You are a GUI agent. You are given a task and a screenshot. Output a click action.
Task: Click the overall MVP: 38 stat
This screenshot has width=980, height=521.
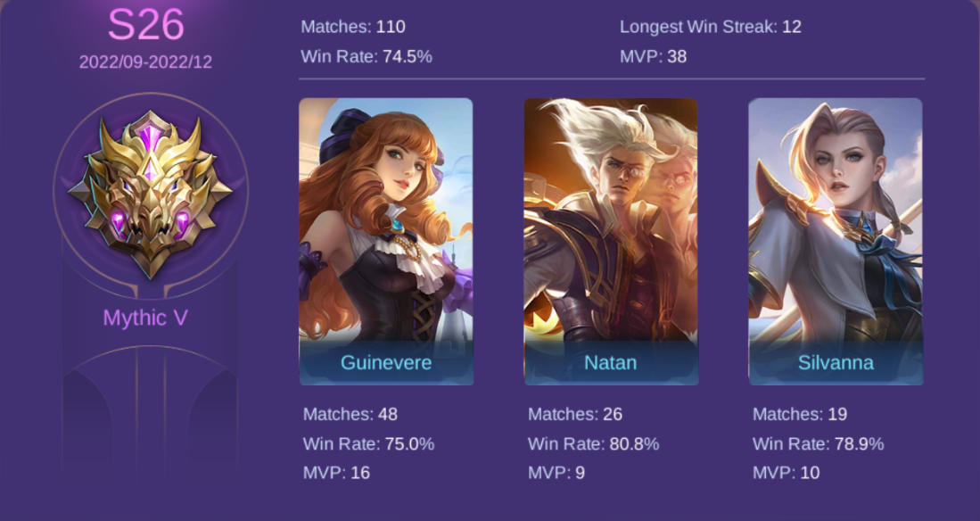653,56
